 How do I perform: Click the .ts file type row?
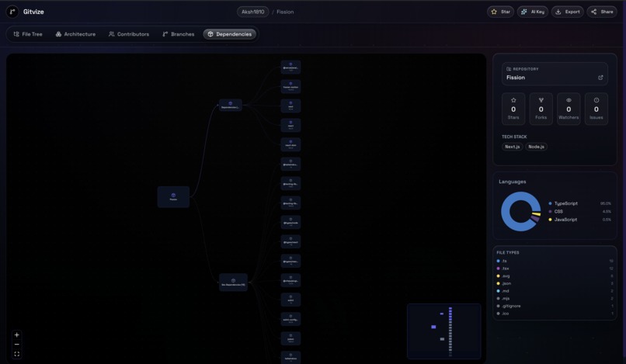tap(555, 261)
